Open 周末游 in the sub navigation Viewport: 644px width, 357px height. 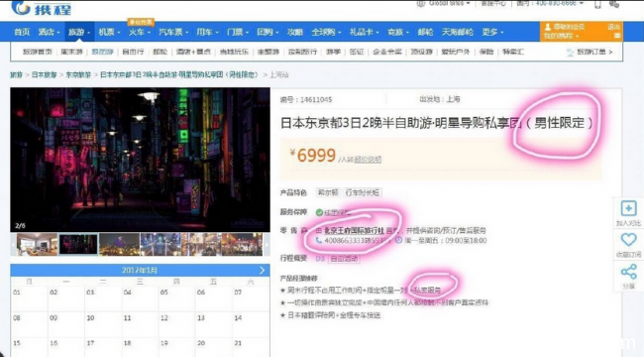click(71, 52)
